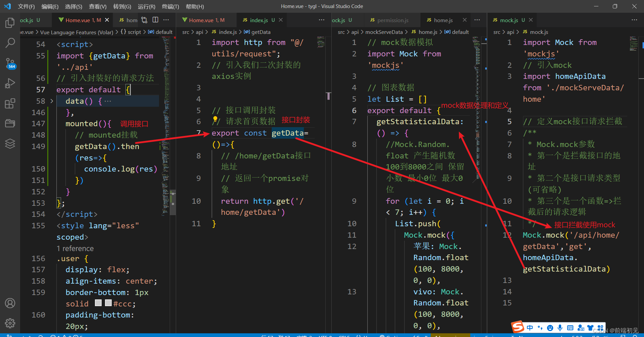Open the 'index.js' breadcrumb in second group
The image size is (644, 337).
[224, 32]
